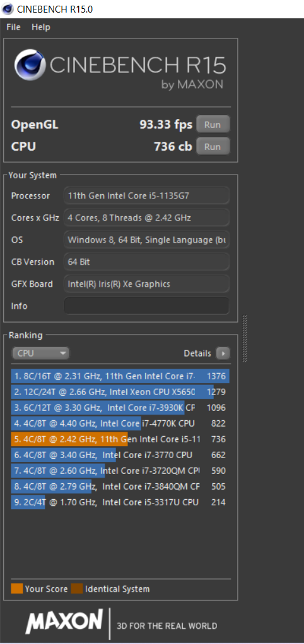304x644 pixels.
Task: Select the Core i7-4770K ranking row
Action: (120, 423)
